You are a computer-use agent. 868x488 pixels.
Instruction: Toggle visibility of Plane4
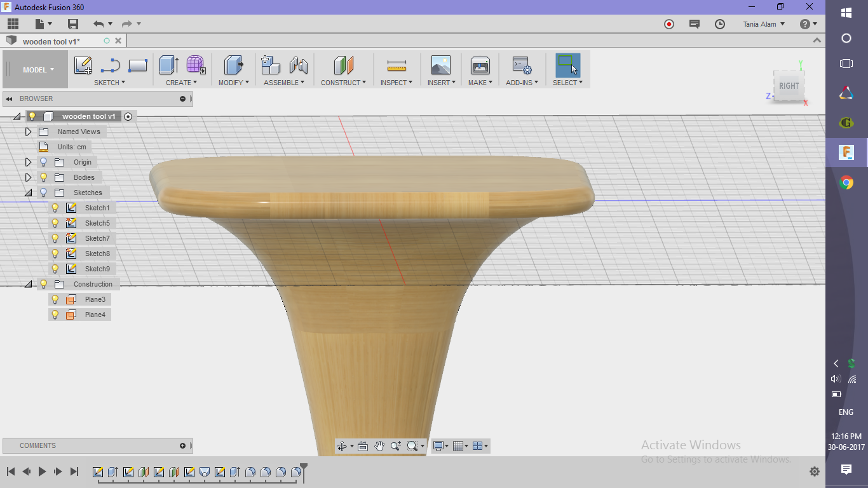tap(55, 315)
